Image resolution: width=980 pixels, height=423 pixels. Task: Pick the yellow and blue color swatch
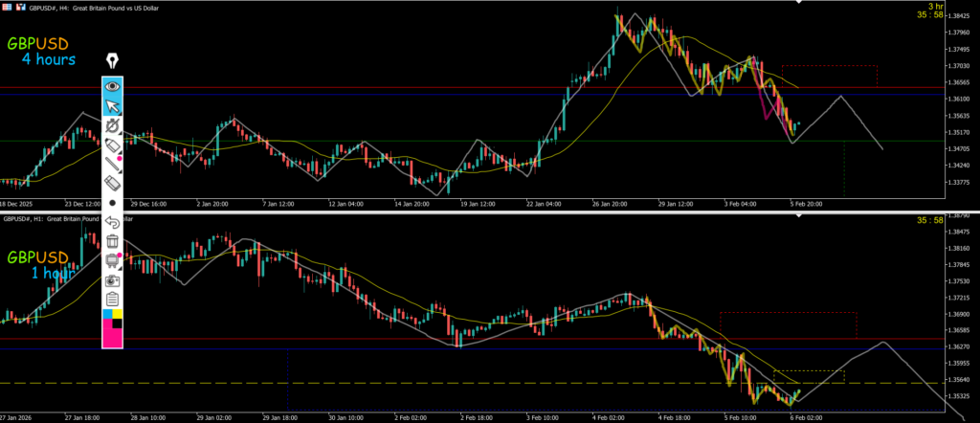point(113,315)
